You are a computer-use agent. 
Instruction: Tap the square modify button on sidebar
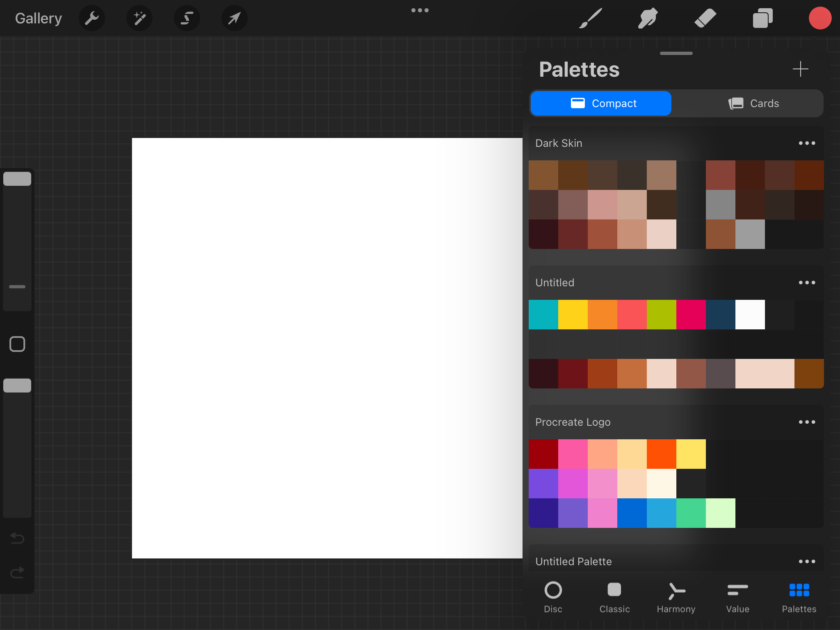point(17,344)
